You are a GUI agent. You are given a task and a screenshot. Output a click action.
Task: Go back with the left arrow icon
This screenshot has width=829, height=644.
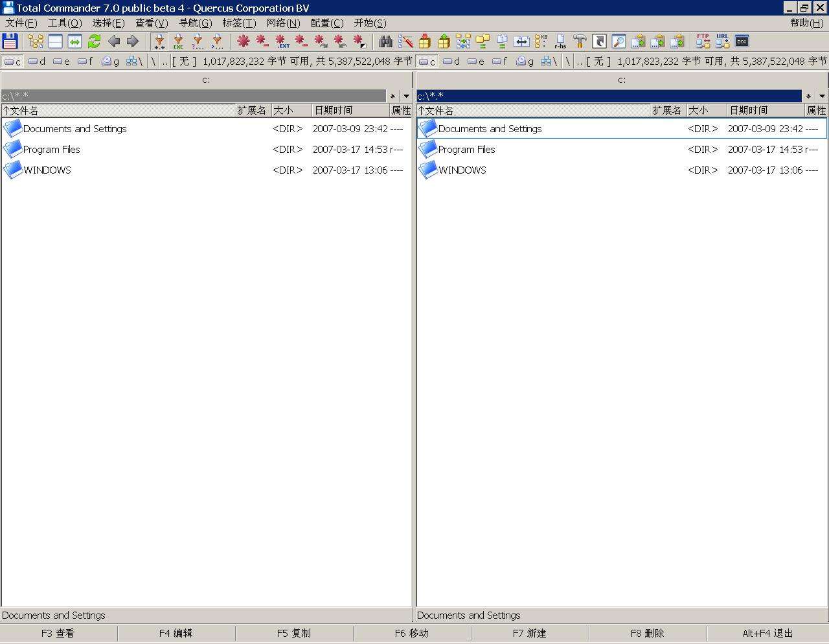(114, 41)
